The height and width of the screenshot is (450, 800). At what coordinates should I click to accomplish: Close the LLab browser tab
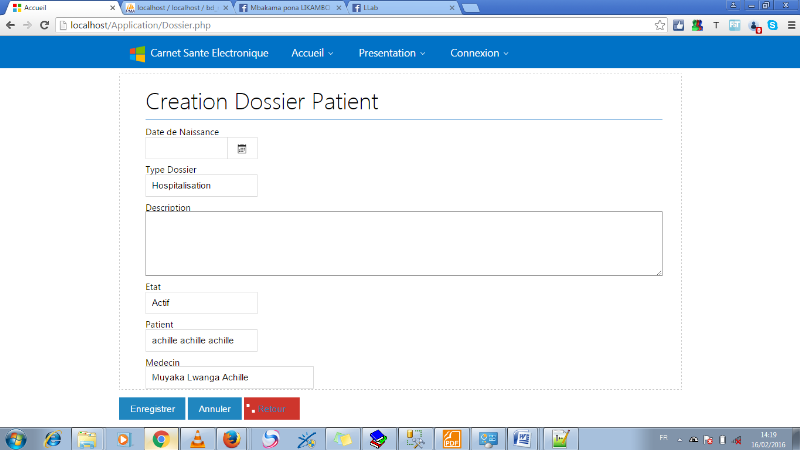[452, 8]
